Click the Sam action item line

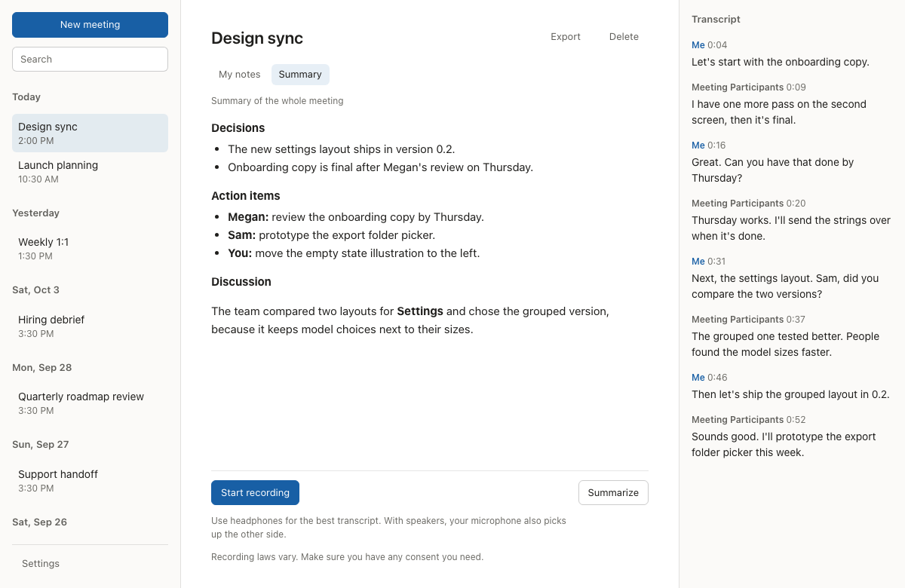(332, 235)
